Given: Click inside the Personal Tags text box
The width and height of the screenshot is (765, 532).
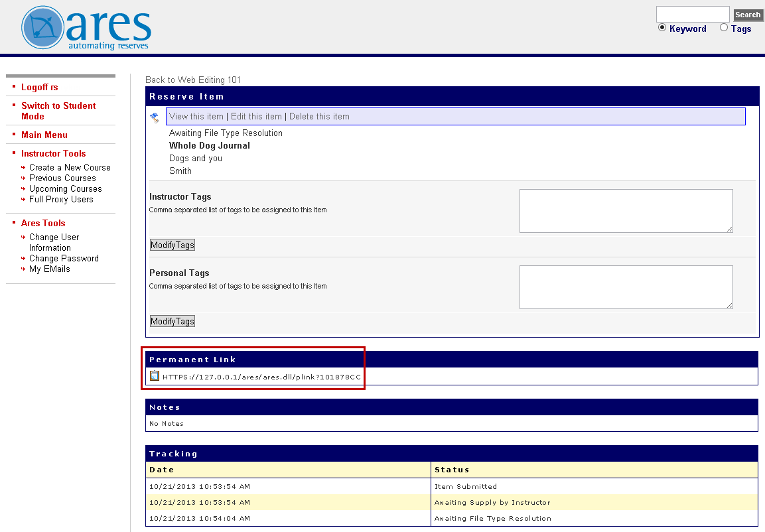Looking at the screenshot, I should coord(626,287).
